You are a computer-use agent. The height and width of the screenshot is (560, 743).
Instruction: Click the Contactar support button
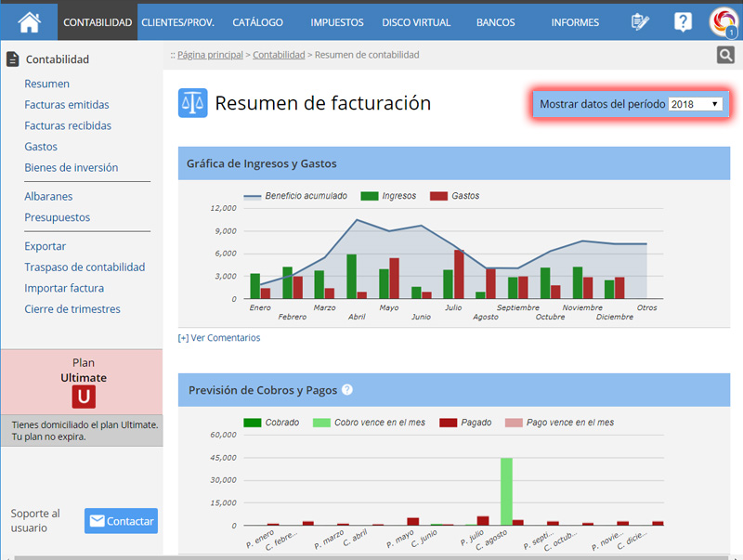[121, 521]
